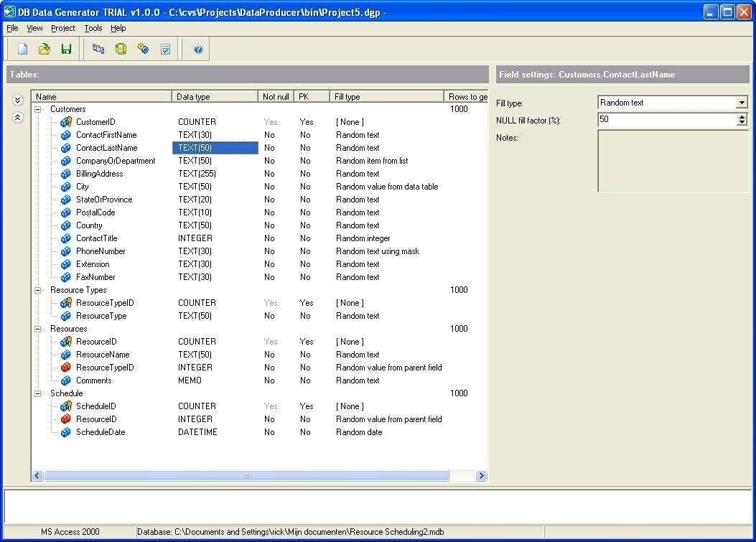
Task: Open the Project menu
Action: (x=63, y=28)
